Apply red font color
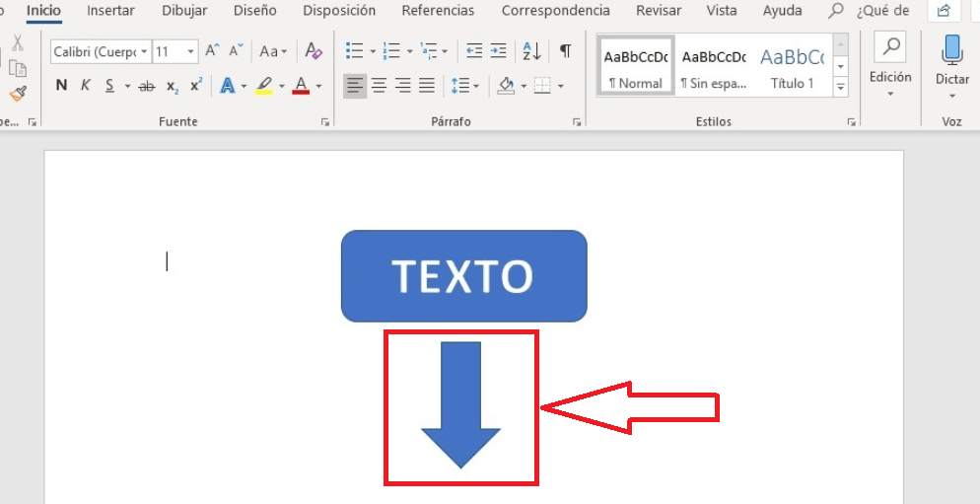980x504 pixels. (302, 86)
